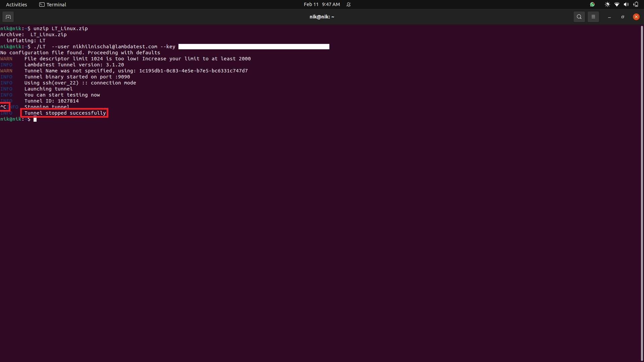
Task: Open WhatsApp from the system tray
Action: click(x=592, y=4)
